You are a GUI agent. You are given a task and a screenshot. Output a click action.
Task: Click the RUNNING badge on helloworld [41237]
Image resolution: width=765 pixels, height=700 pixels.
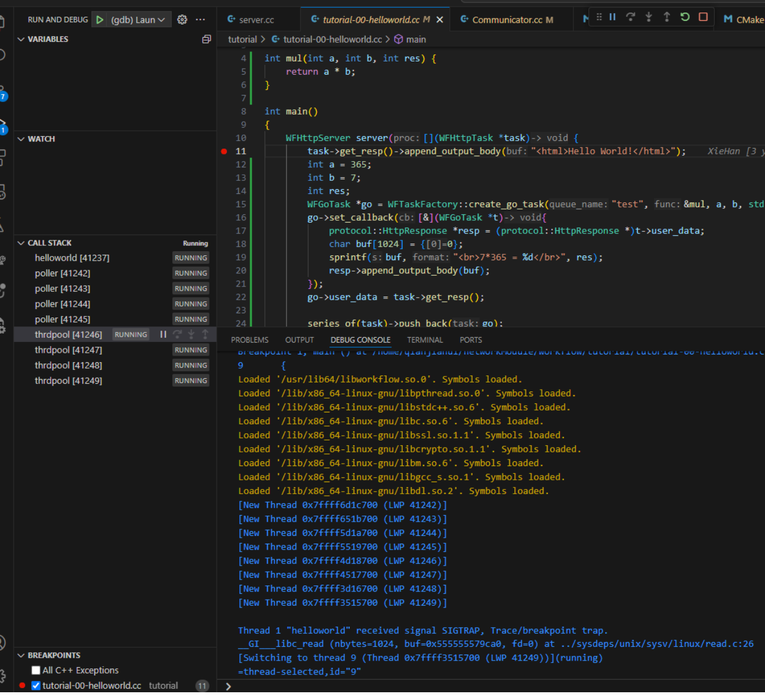[x=191, y=258]
